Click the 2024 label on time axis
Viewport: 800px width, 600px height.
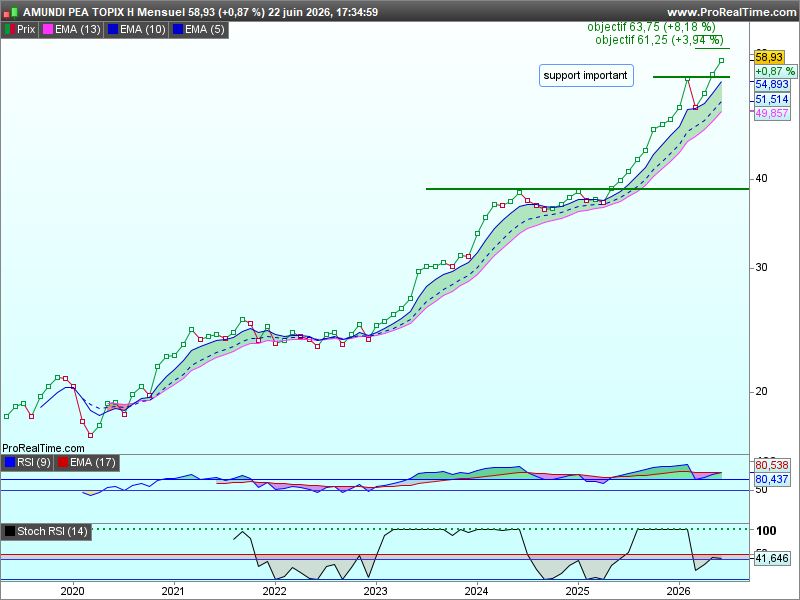(477, 591)
